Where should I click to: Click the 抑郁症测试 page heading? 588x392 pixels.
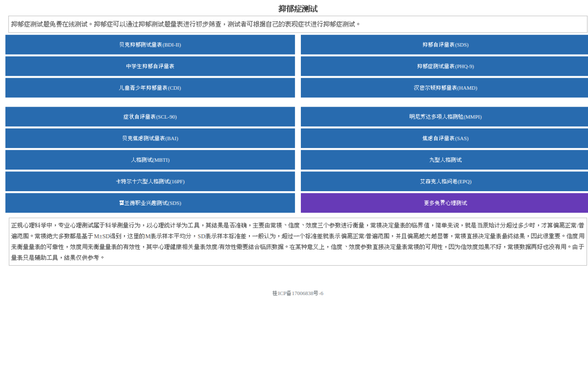click(298, 9)
